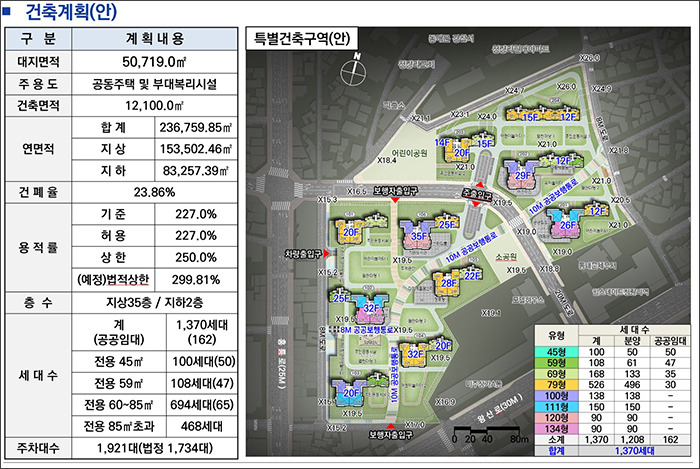Click the 108세대(47) value

click(202, 383)
